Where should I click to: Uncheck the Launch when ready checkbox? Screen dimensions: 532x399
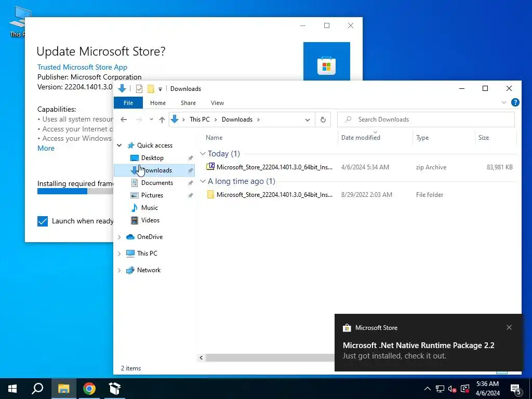(x=43, y=221)
